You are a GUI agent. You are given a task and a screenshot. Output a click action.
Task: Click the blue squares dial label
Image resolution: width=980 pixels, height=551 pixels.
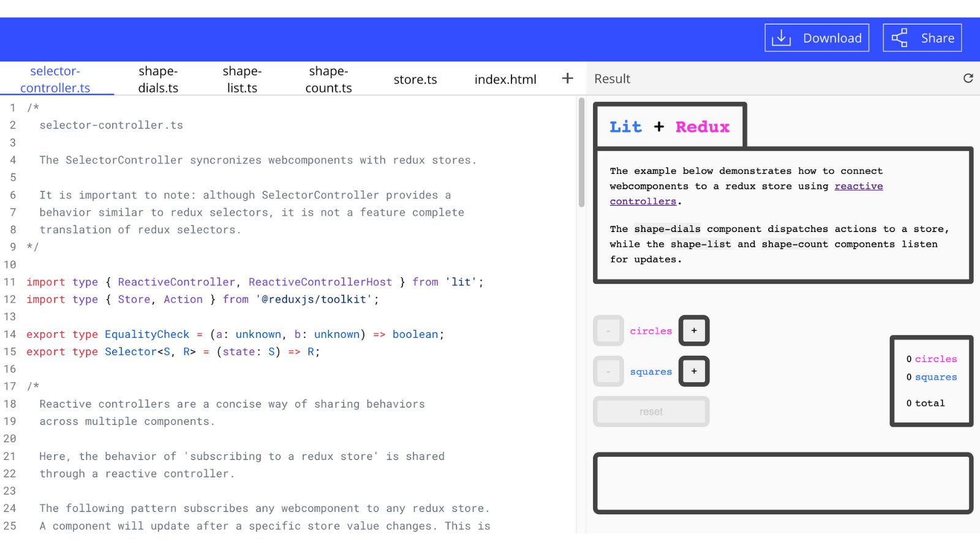tap(651, 372)
